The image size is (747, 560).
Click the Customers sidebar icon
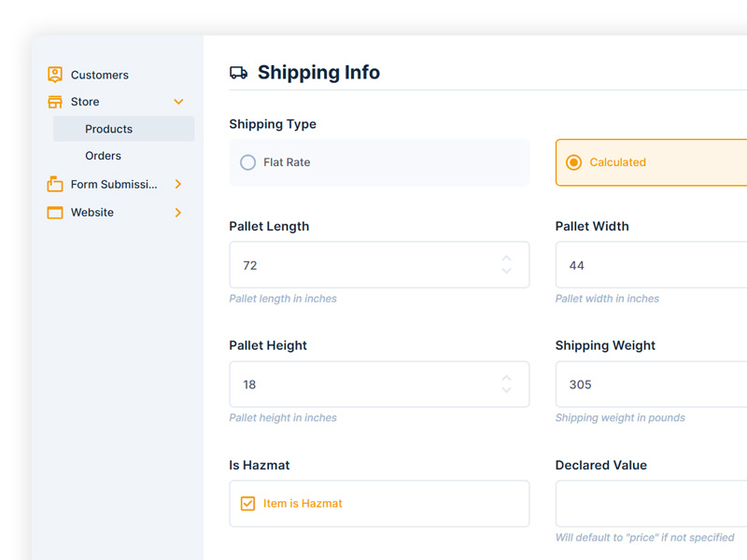click(x=55, y=75)
